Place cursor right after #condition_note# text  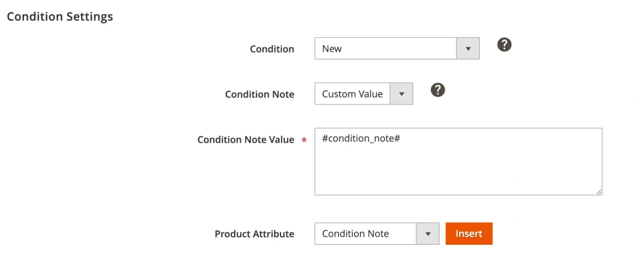[402, 138]
